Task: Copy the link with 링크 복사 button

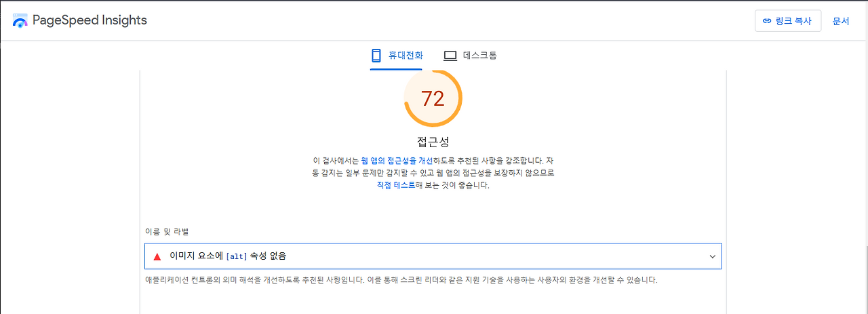Action: [x=788, y=21]
